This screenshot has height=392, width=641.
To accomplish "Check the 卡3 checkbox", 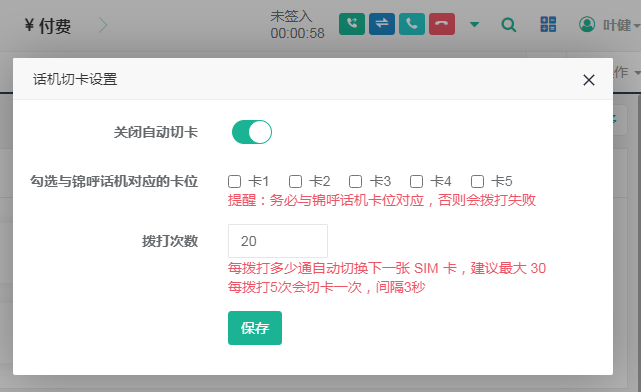I will point(355,181).
